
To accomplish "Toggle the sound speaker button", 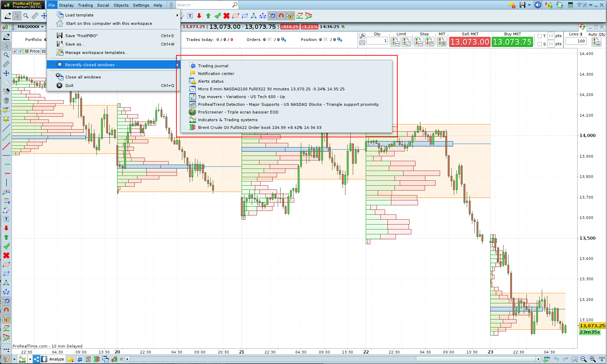I will [538, 5].
